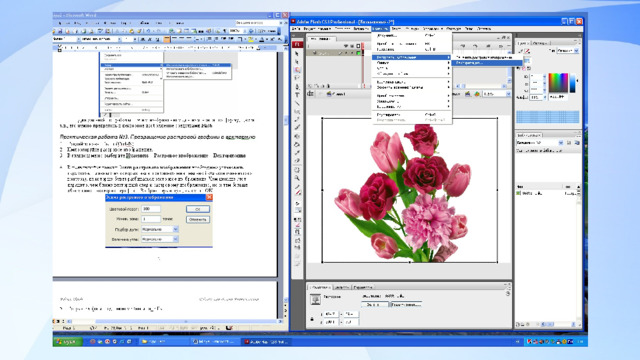Click the Document... item at top of open menu
This screenshot has height=360, width=640.
tap(411, 36)
